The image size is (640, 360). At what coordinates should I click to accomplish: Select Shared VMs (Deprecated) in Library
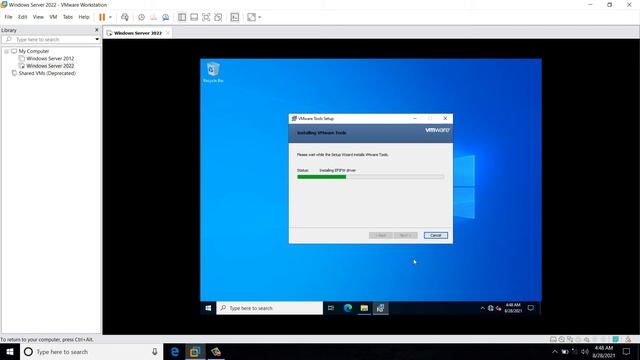coord(47,73)
